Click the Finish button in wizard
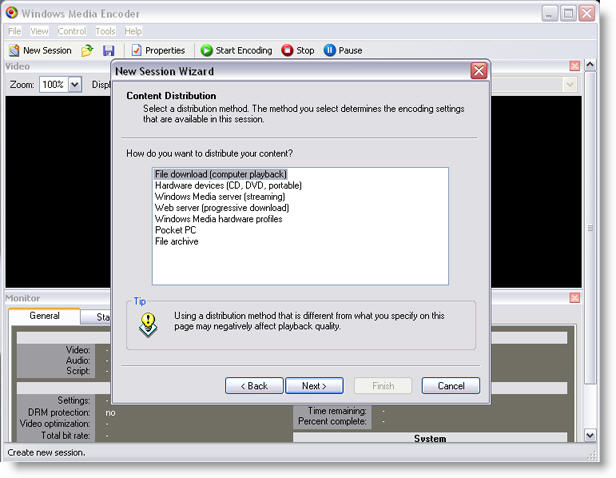This screenshot has width=616, height=478. click(x=383, y=386)
